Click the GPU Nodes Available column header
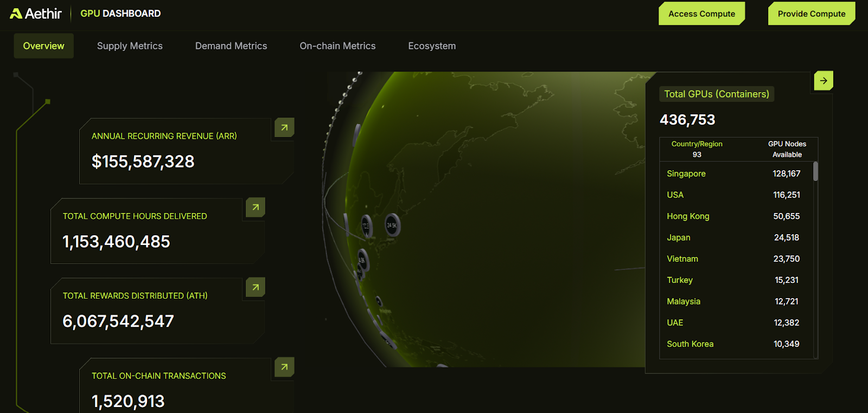Image resolution: width=868 pixels, height=413 pixels. click(787, 149)
